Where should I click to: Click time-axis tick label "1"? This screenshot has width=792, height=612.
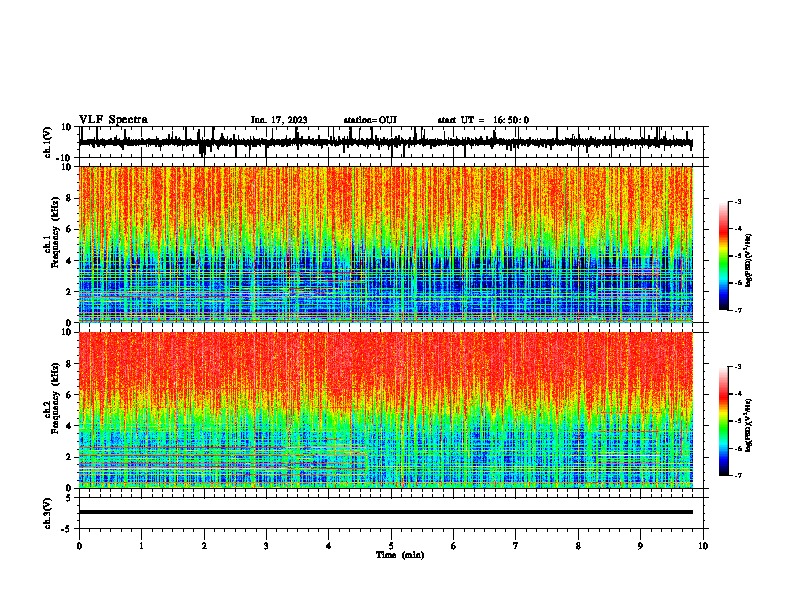(x=142, y=546)
